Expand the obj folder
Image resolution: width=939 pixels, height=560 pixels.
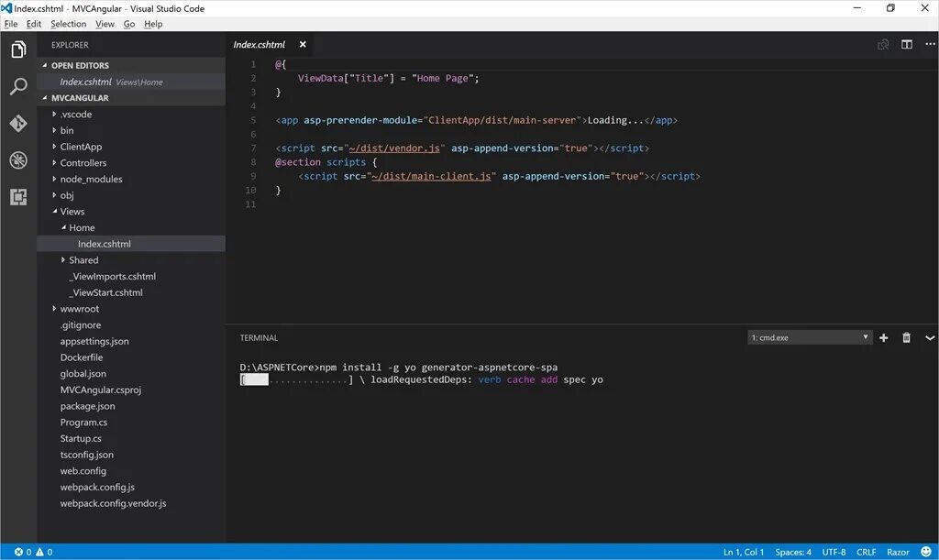tap(54, 194)
